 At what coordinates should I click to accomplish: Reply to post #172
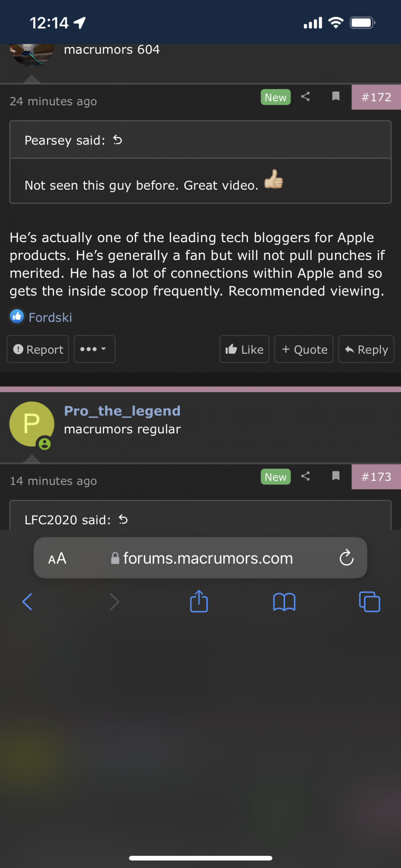point(366,349)
